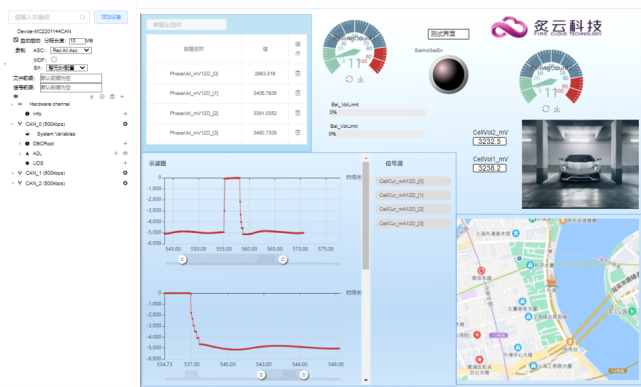The width and height of the screenshot is (641, 387).
Task: Click the upper chart's left zoom slider handle
Action: click(x=182, y=259)
